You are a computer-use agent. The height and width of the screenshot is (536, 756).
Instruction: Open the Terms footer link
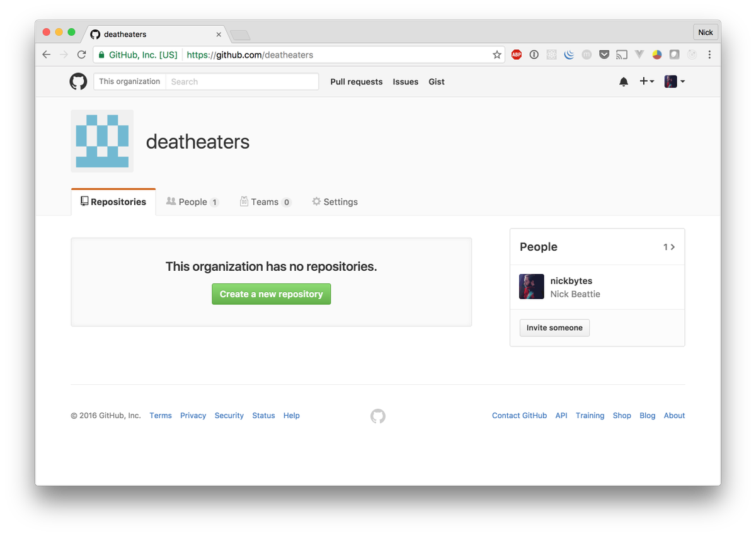click(161, 416)
